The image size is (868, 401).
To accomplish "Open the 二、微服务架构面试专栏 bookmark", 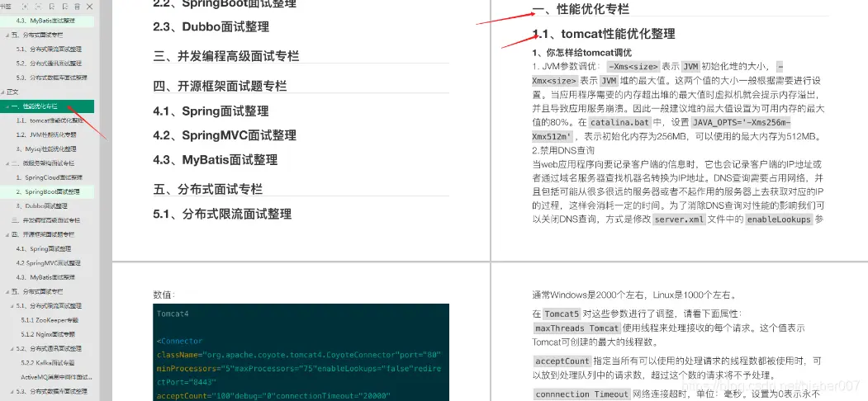I will pos(43,163).
